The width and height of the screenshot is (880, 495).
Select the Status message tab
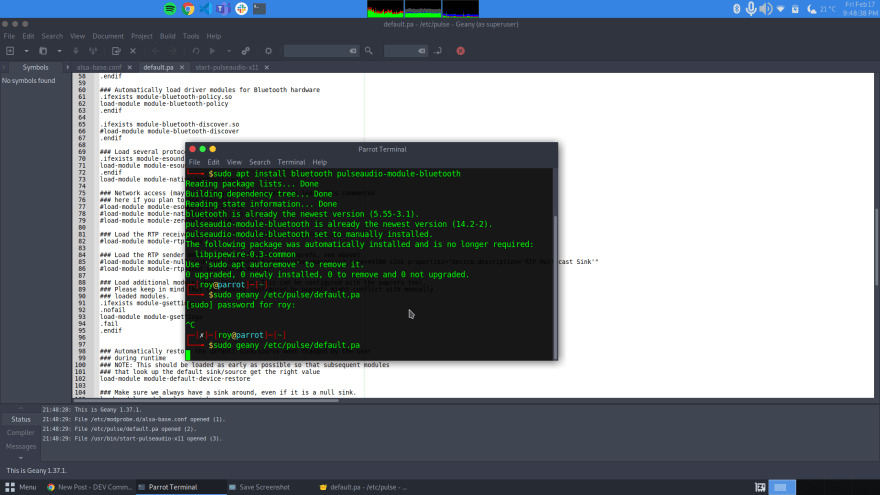click(21, 419)
